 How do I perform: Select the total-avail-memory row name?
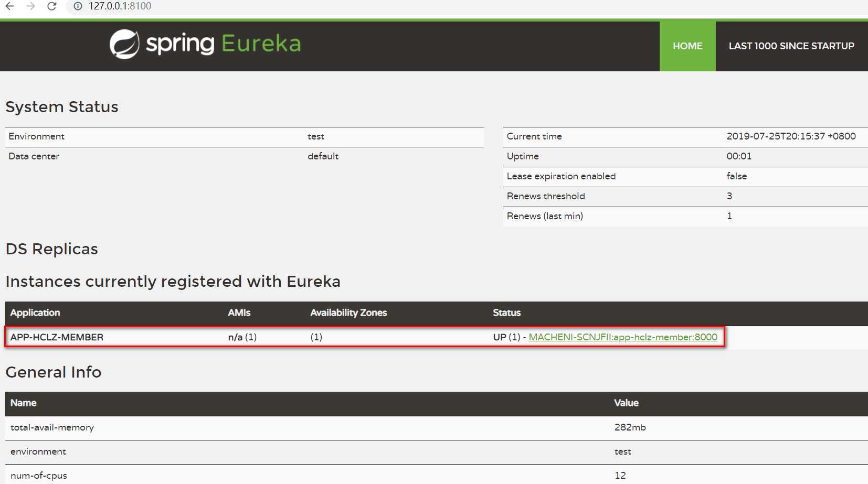coord(52,427)
